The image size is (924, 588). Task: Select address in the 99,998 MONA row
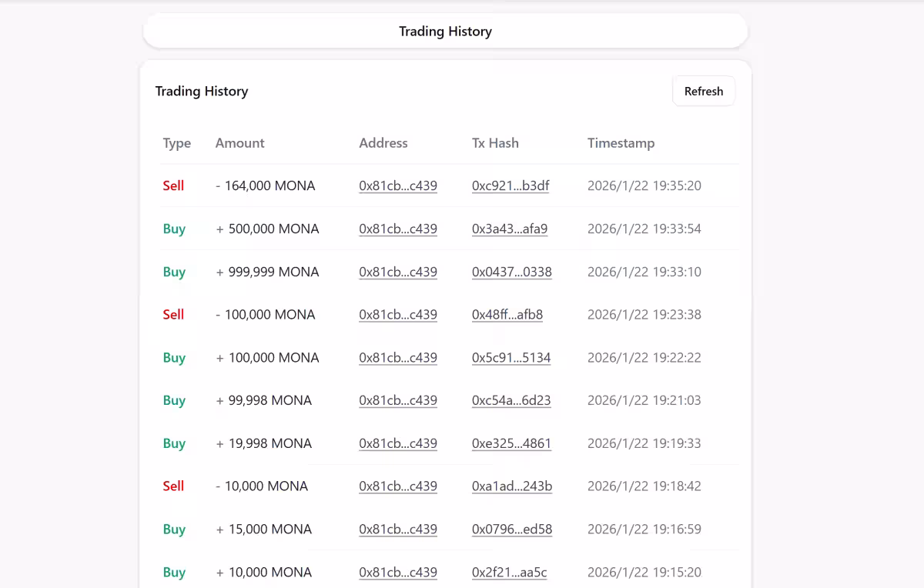(x=397, y=400)
